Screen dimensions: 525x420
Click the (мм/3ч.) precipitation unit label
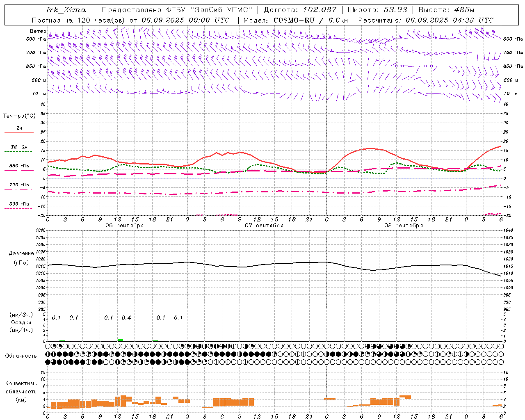(21, 315)
